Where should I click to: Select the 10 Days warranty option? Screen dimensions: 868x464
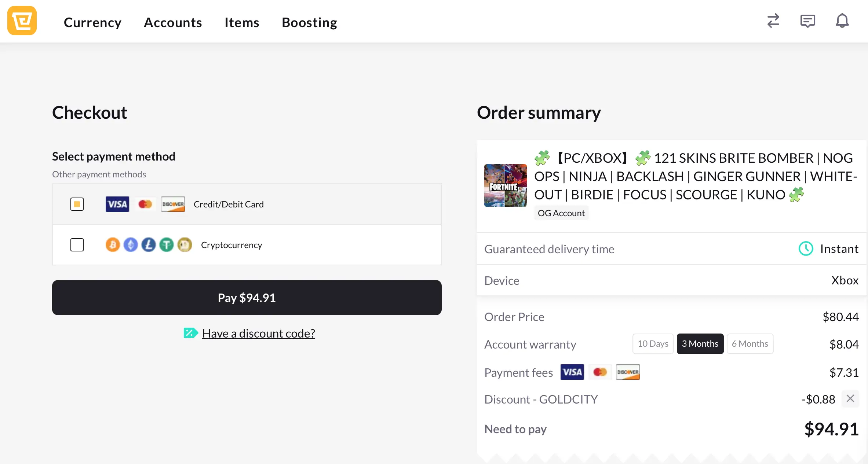tap(653, 343)
